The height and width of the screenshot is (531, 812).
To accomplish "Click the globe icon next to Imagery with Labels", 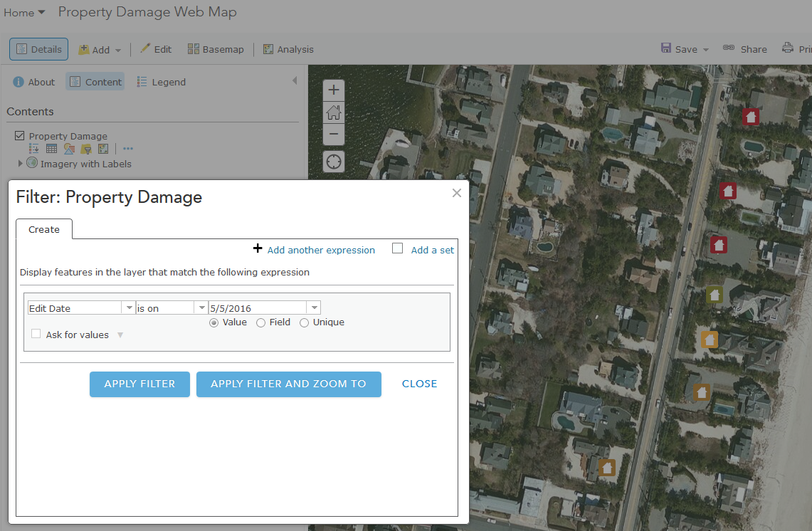I will [x=32, y=163].
